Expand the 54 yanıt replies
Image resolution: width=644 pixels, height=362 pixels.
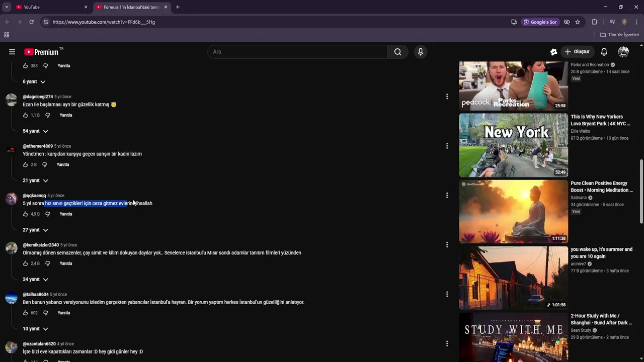tap(35, 131)
